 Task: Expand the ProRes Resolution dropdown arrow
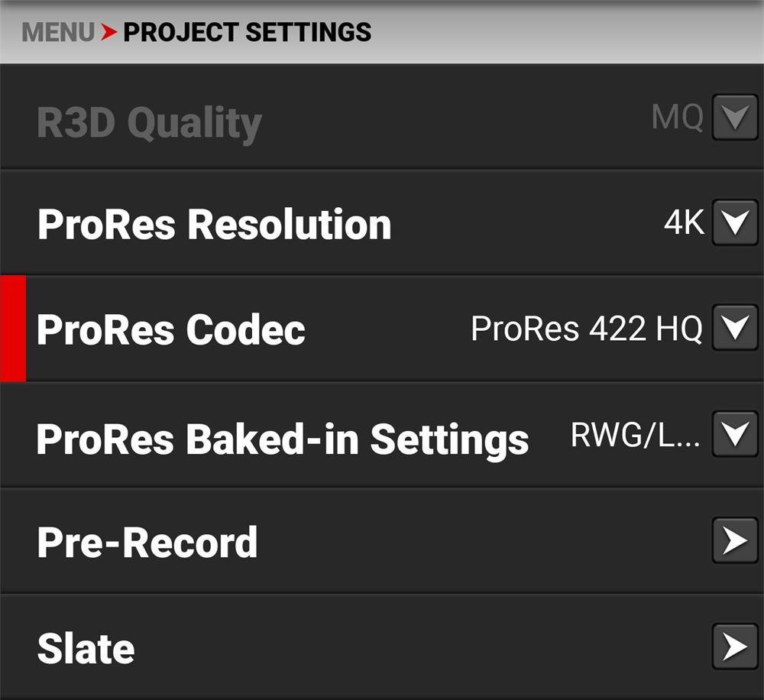click(x=735, y=223)
